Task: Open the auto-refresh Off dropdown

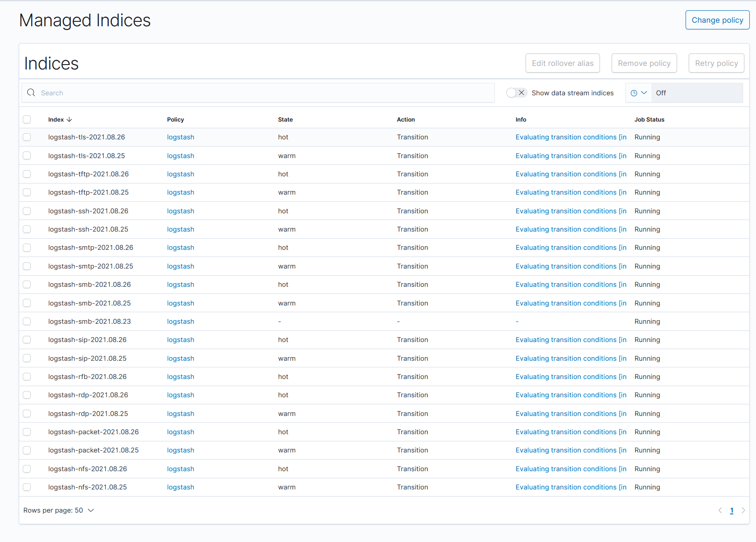Action: click(x=697, y=93)
